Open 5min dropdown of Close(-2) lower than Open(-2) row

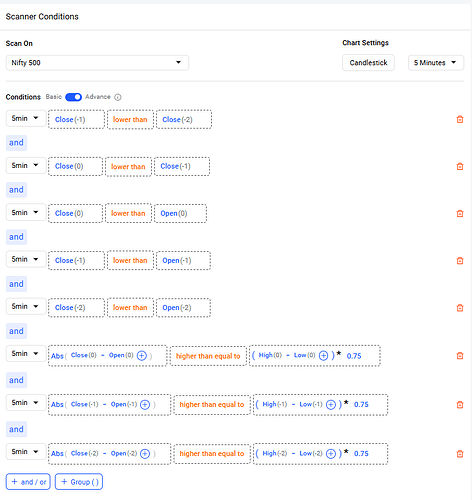(26, 306)
